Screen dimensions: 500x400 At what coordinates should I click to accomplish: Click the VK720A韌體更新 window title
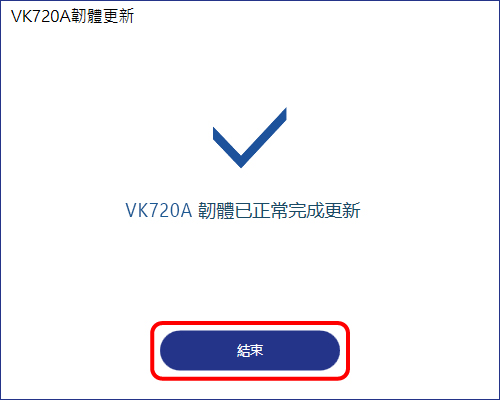[72, 16]
